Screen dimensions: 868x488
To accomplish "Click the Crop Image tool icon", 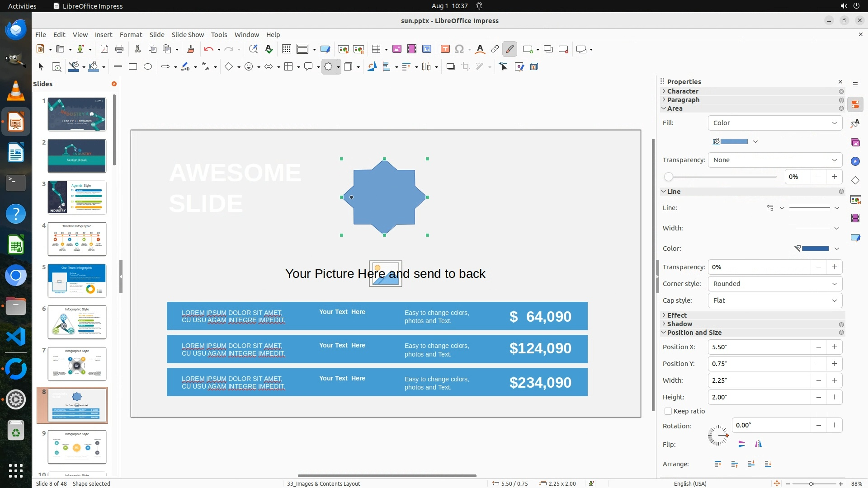I will click(x=466, y=66).
